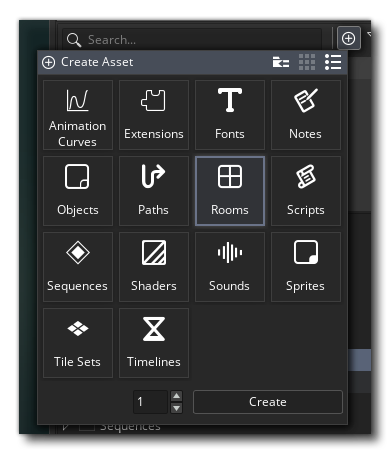Choose the Timelines asset type
390x454 pixels.
tap(154, 343)
